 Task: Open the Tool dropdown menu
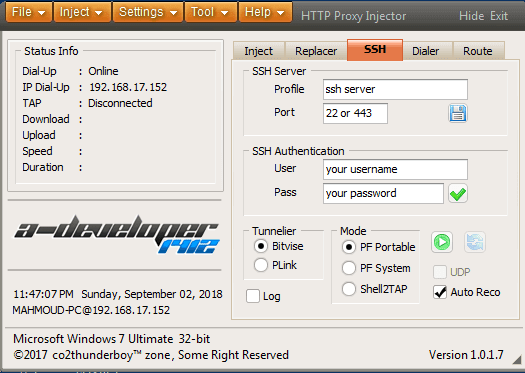[x=210, y=12]
